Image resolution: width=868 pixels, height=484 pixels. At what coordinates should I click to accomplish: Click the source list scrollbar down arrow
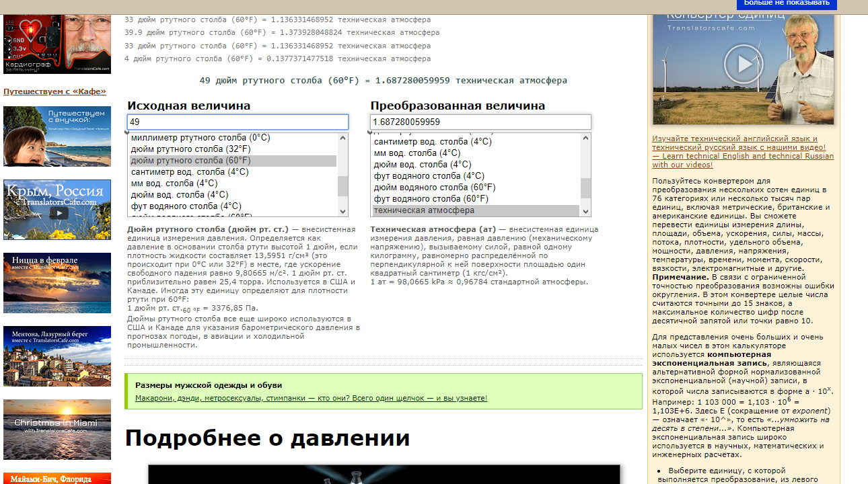click(342, 211)
